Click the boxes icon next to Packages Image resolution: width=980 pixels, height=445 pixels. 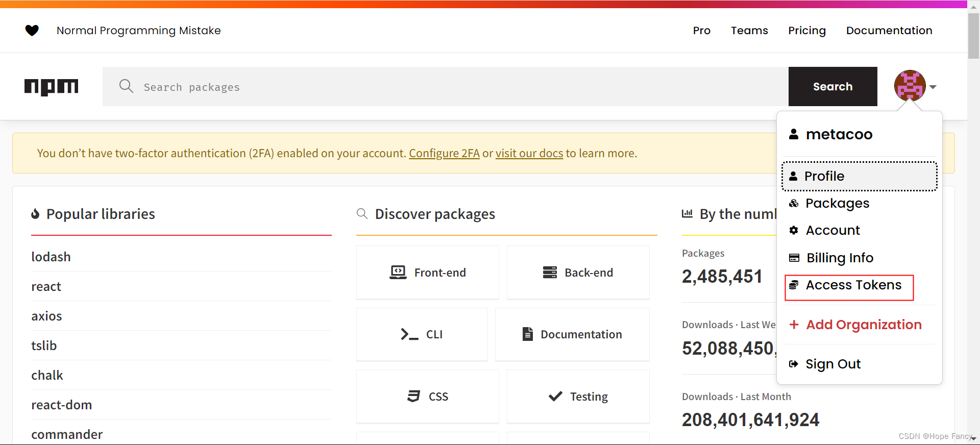[794, 203]
